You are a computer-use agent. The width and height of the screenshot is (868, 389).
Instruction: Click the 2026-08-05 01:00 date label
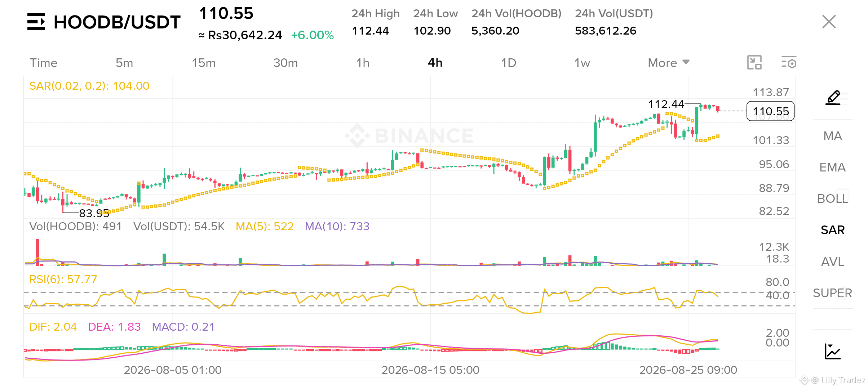click(173, 370)
